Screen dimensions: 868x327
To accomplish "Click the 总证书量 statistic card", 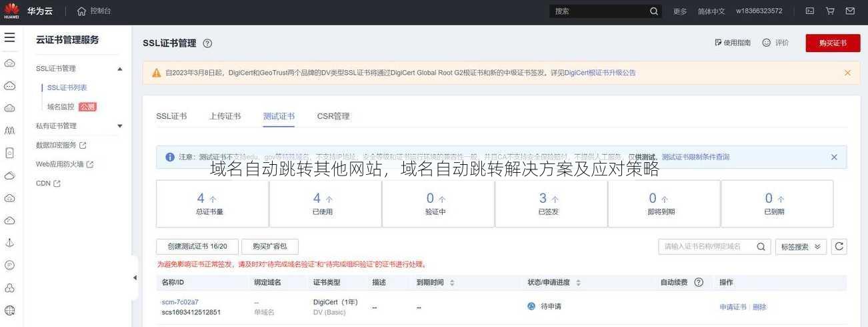I will [x=212, y=204].
